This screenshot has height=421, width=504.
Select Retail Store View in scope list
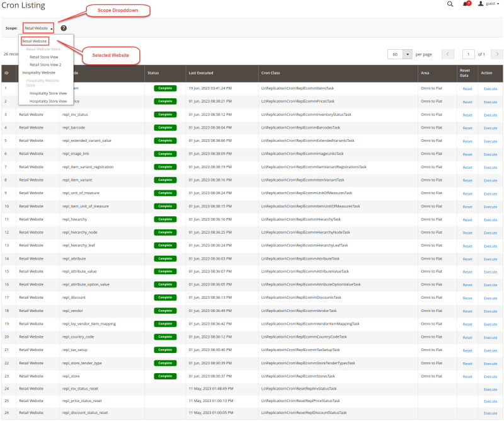[x=44, y=57]
